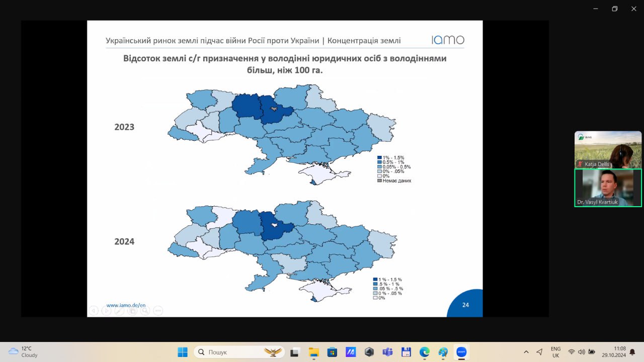
Task: Click the Пошук search box
Action: tap(239, 352)
